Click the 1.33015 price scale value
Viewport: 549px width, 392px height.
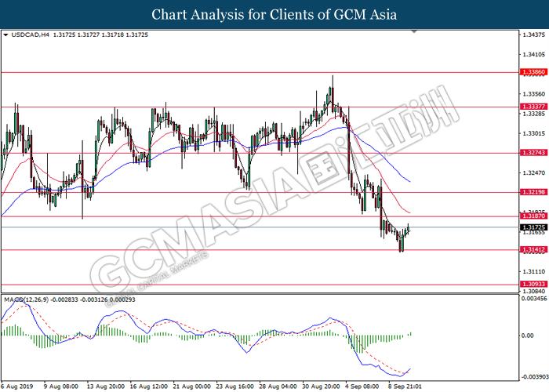(534, 134)
